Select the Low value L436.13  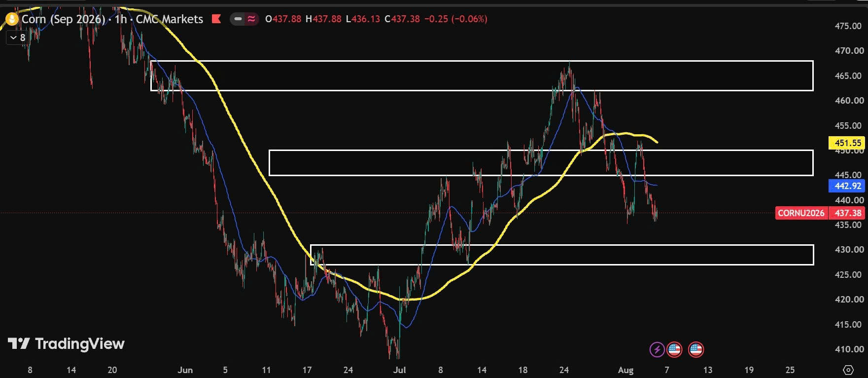[x=363, y=19]
